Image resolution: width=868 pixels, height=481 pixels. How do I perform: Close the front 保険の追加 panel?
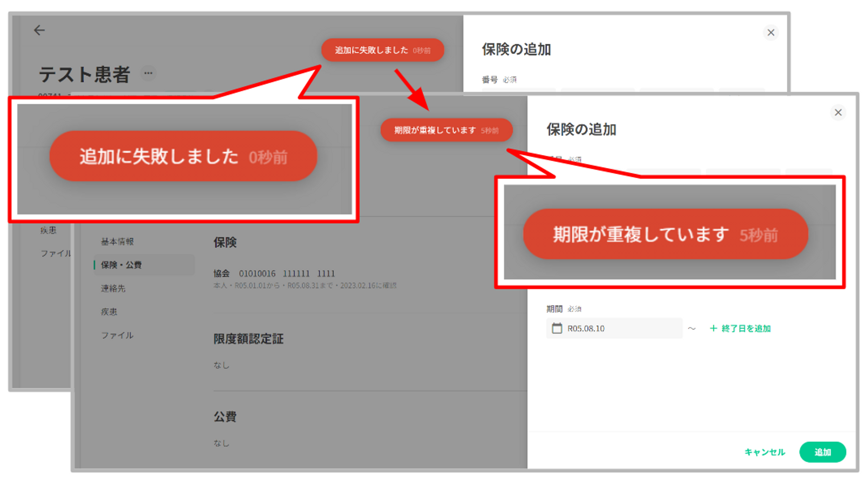838,112
